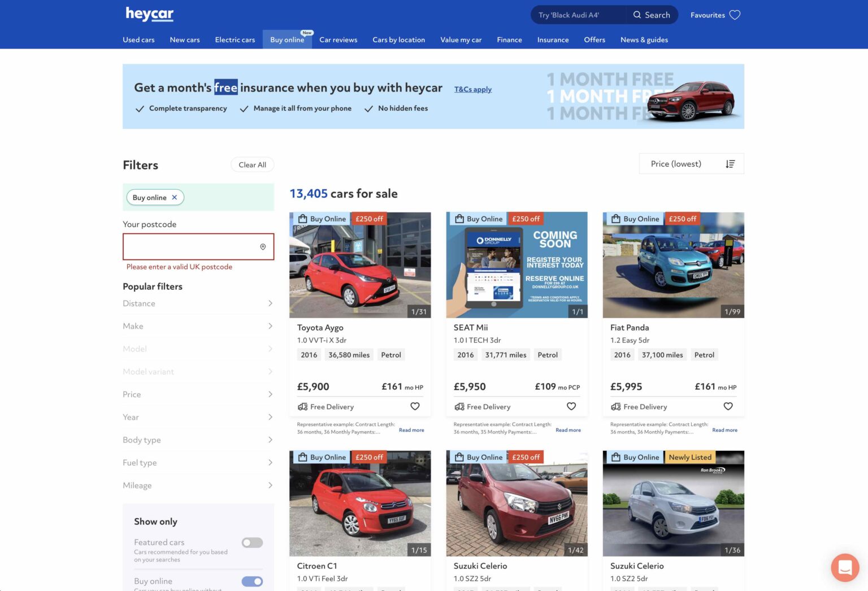
Task: Open Favourites via the heart icon
Action: point(735,15)
